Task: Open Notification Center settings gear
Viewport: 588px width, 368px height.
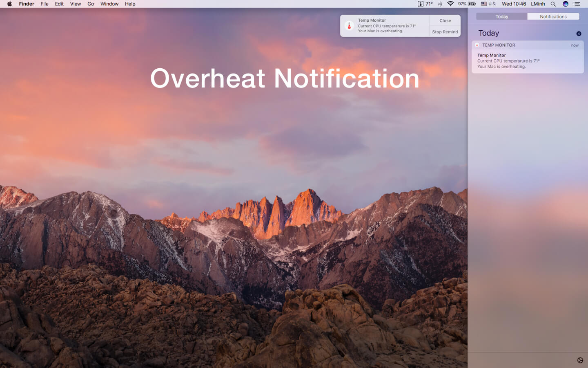Action: pyautogui.click(x=580, y=360)
